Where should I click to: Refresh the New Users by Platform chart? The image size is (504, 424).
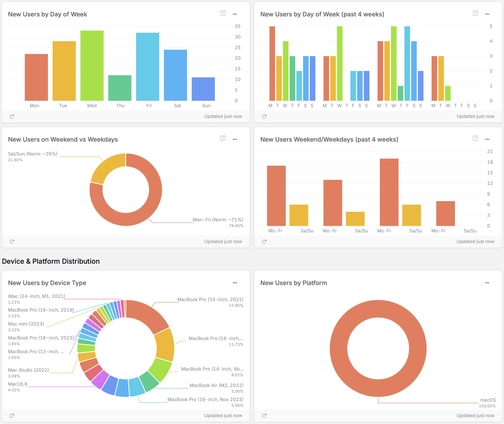(x=264, y=416)
